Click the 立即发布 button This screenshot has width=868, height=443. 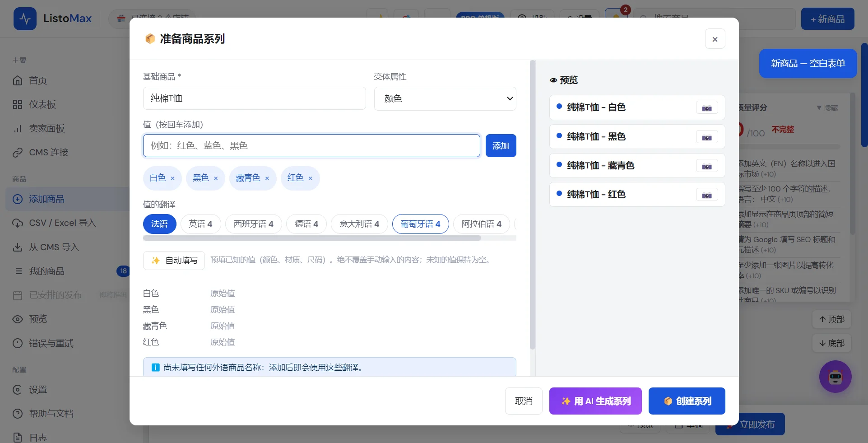750,424
